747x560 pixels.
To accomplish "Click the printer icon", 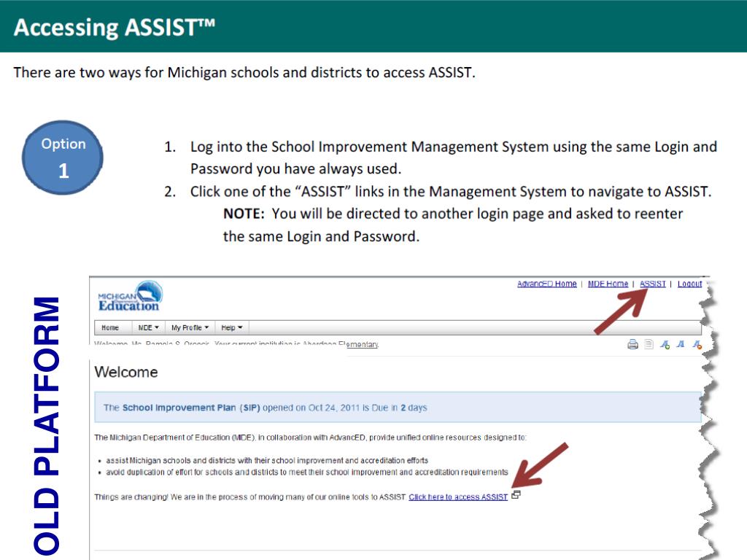I will [x=632, y=344].
